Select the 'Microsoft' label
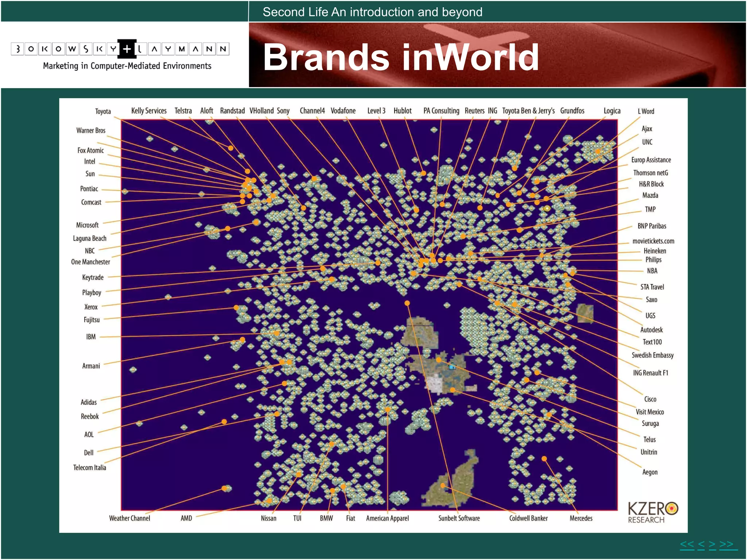Screen dimensions: 747x560 coord(87,225)
